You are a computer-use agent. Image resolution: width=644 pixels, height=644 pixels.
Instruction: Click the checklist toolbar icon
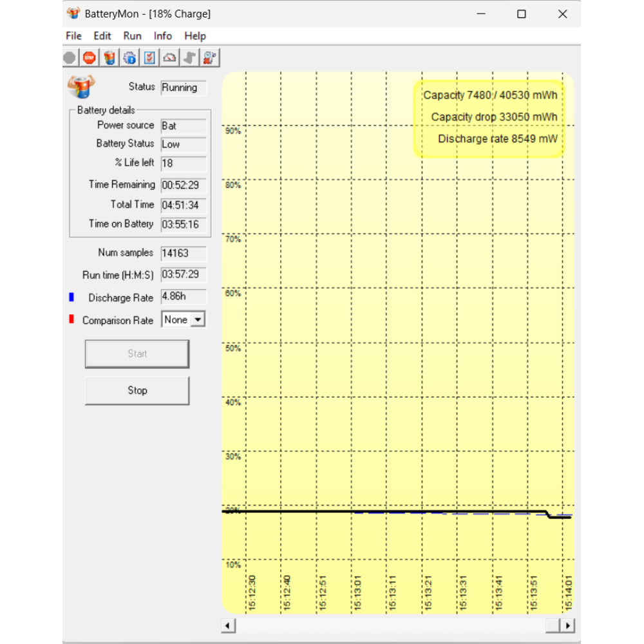coord(149,58)
